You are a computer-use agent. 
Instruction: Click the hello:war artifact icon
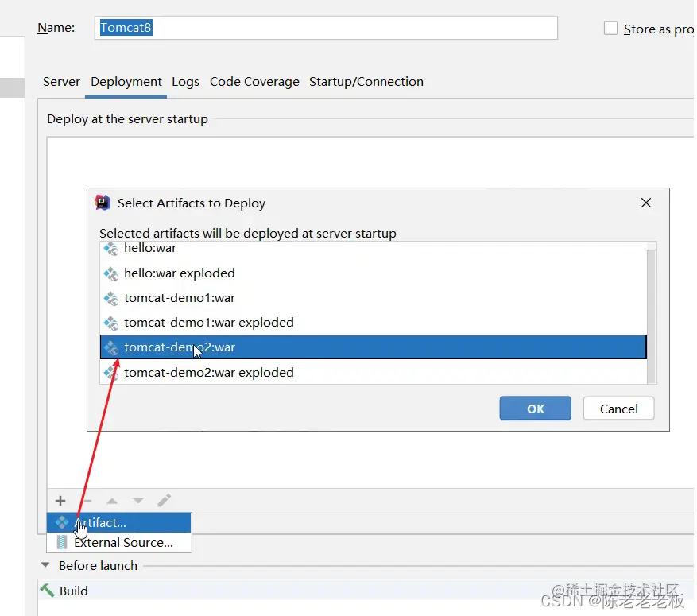coord(111,249)
